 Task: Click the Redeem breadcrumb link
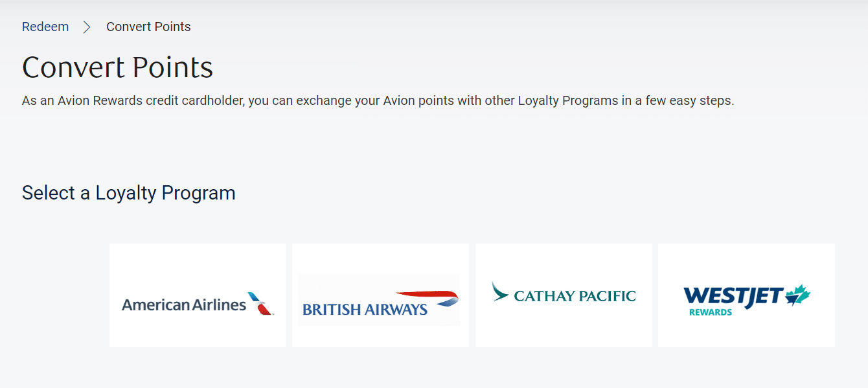(x=45, y=27)
